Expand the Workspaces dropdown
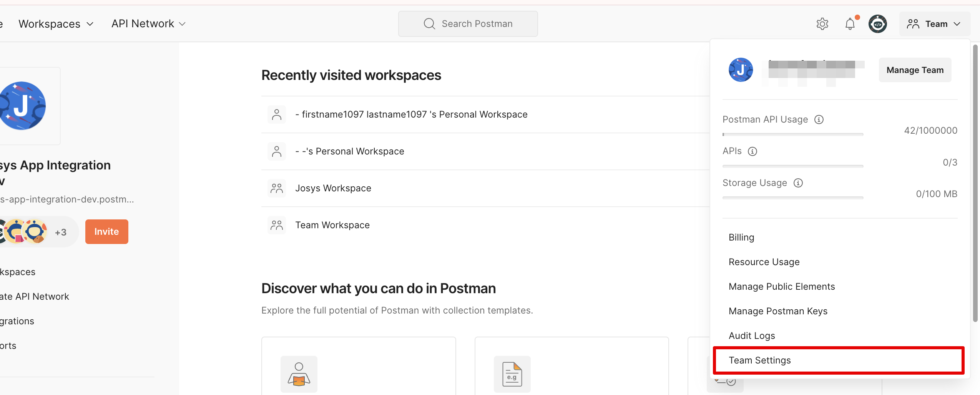 (x=56, y=24)
